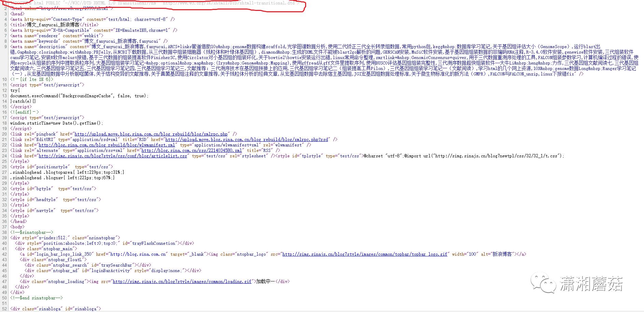Click line number 24
Viewport: 644px width, 312px height.
coord(4,156)
